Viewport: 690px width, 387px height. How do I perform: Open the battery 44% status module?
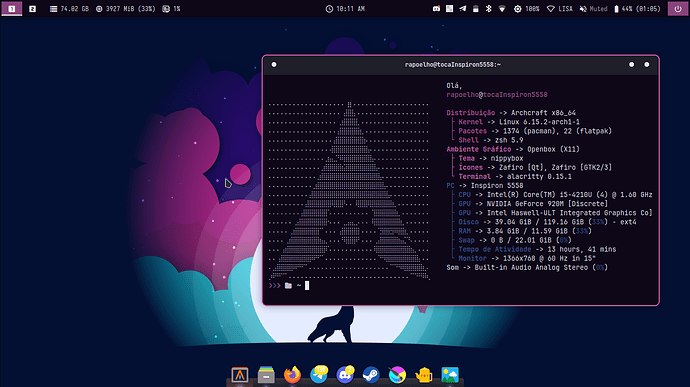pyautogui.click(x=637, y=9)
